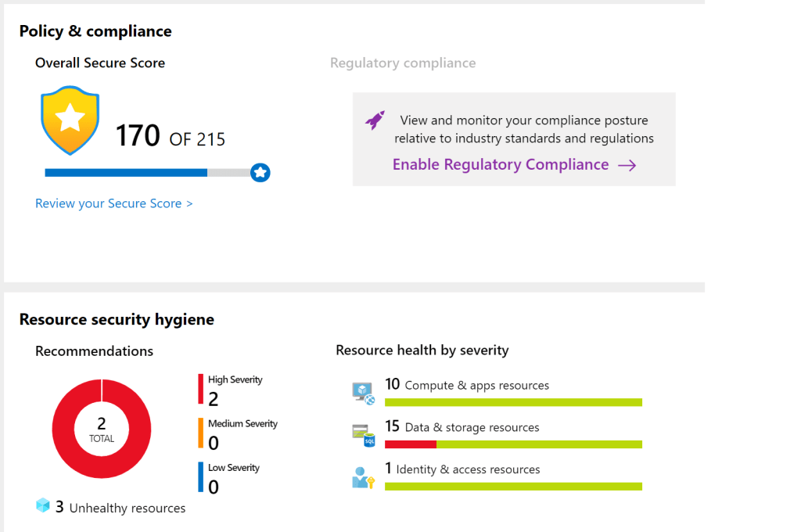Click the Data & storage SQL icon
This screenshot has height=532, width=801.
[x=364, y=435]
